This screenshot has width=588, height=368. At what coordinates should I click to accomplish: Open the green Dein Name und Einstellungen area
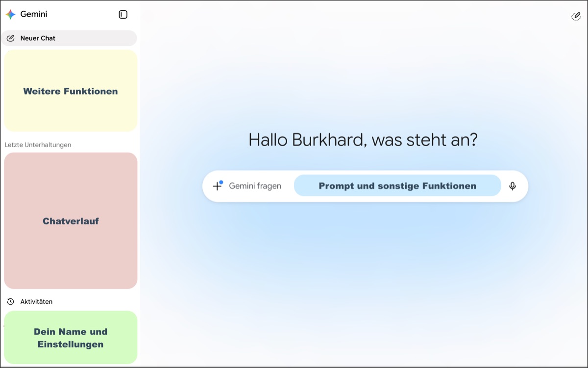tap(71, 338)
